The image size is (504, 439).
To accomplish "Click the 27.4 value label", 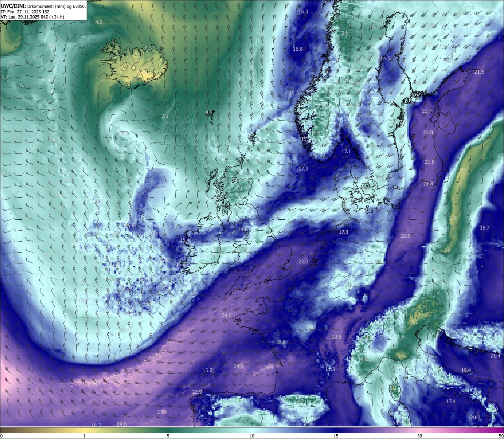I will [x=162, y=412].
